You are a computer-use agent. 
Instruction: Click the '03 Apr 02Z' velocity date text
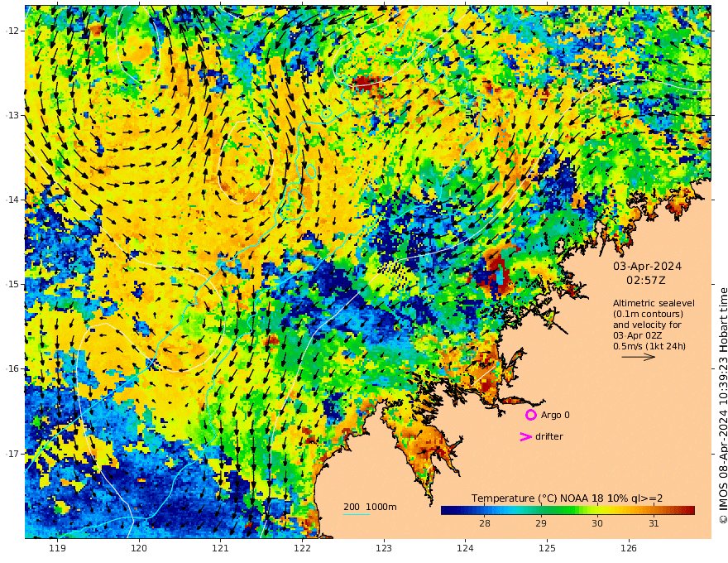point(638,335)
